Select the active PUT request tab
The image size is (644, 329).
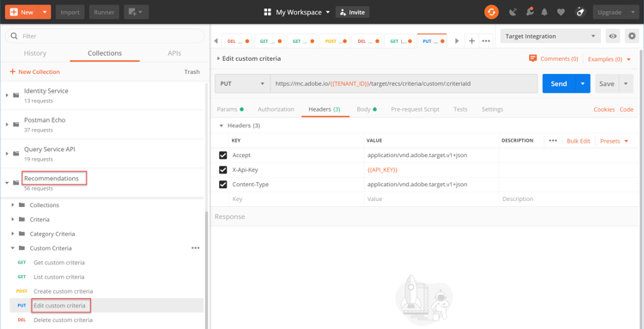(432, 41)
